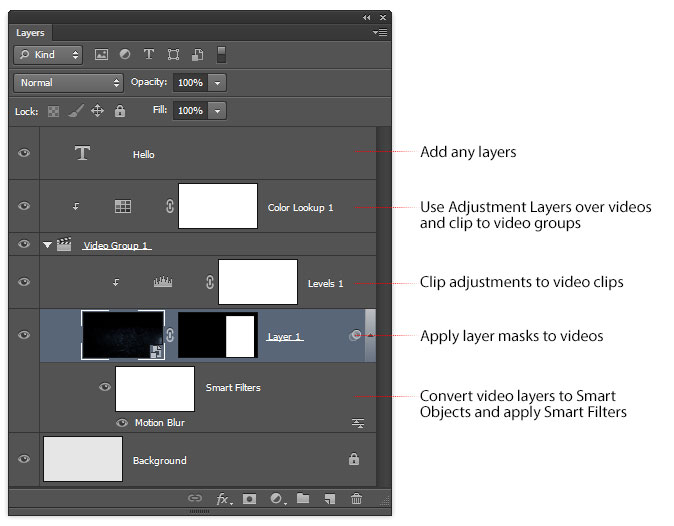Click the type layer filter icon
The height and width of the screenshot is (526, 674).
click(149, 55)
